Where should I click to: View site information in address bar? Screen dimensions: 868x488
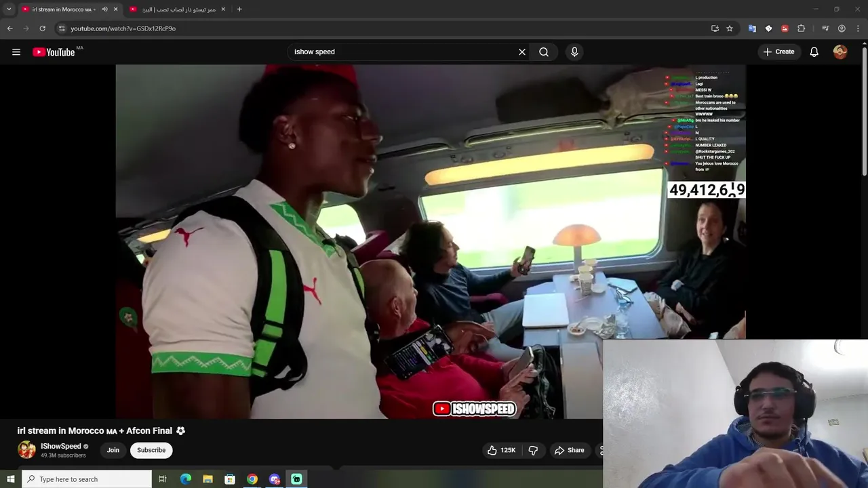[x=62, y=28]
